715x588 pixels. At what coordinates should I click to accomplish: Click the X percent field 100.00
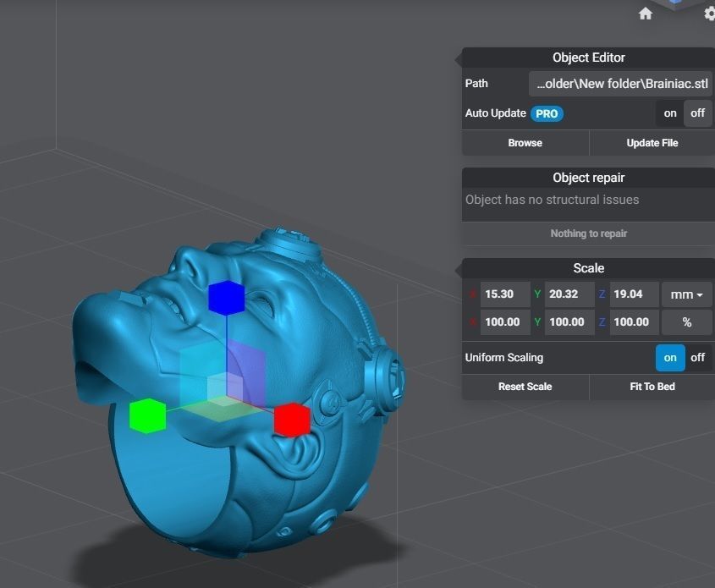coord(505,322)
